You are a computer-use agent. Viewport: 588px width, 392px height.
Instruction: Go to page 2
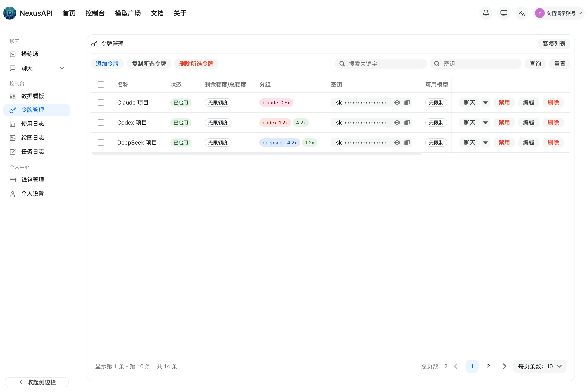488,366
